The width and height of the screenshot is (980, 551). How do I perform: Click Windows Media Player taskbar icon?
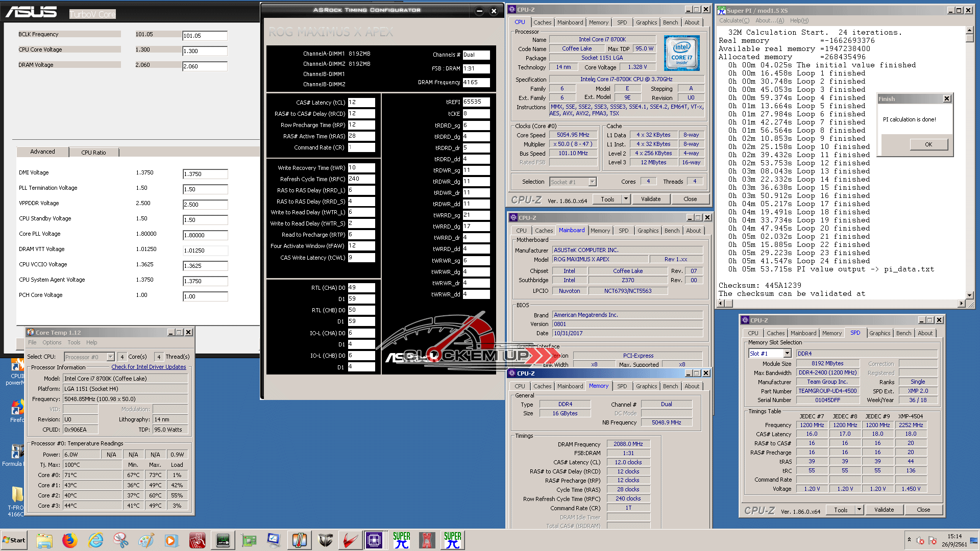171,540
